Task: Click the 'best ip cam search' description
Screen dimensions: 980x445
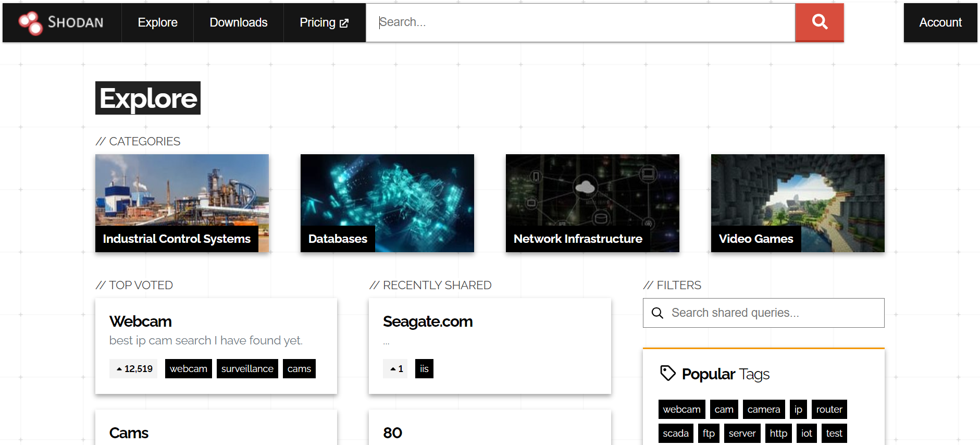Action: (206, 341)
